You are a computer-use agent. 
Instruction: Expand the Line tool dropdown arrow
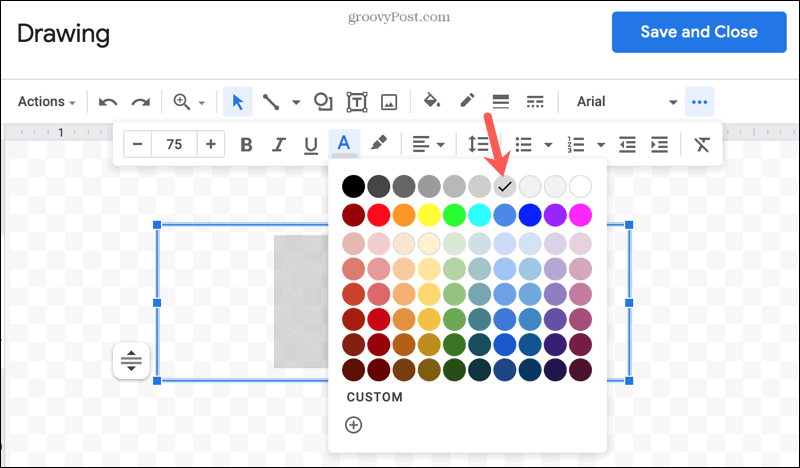point(296,103)
